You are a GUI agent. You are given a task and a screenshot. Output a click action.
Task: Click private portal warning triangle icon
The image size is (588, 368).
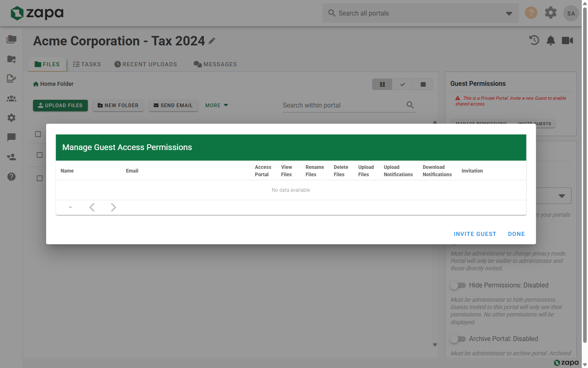point(458,98)
